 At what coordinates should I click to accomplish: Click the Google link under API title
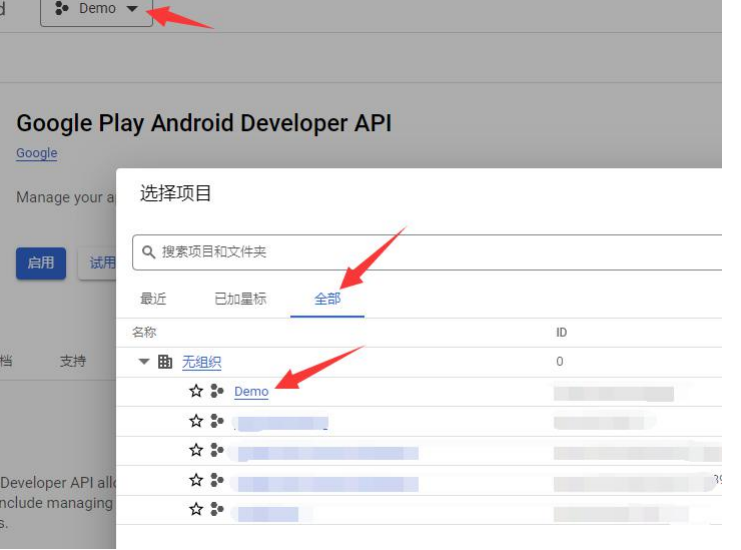coord(37,153)
